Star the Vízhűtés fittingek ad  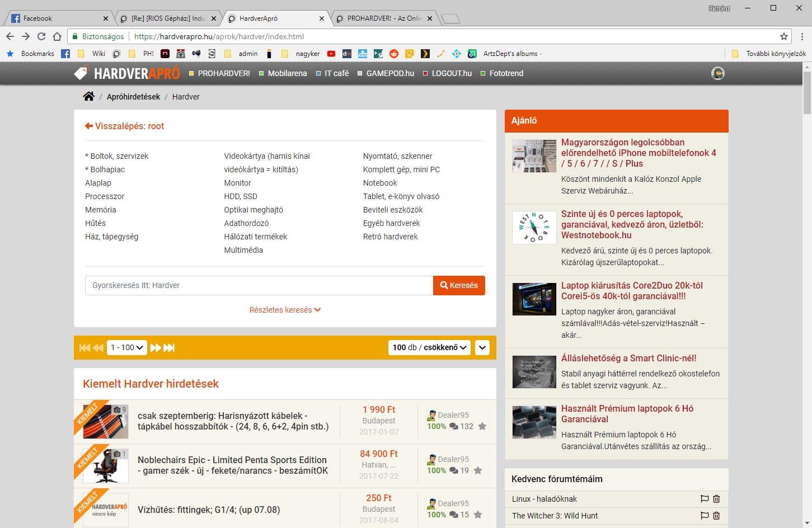click(478, 515)
